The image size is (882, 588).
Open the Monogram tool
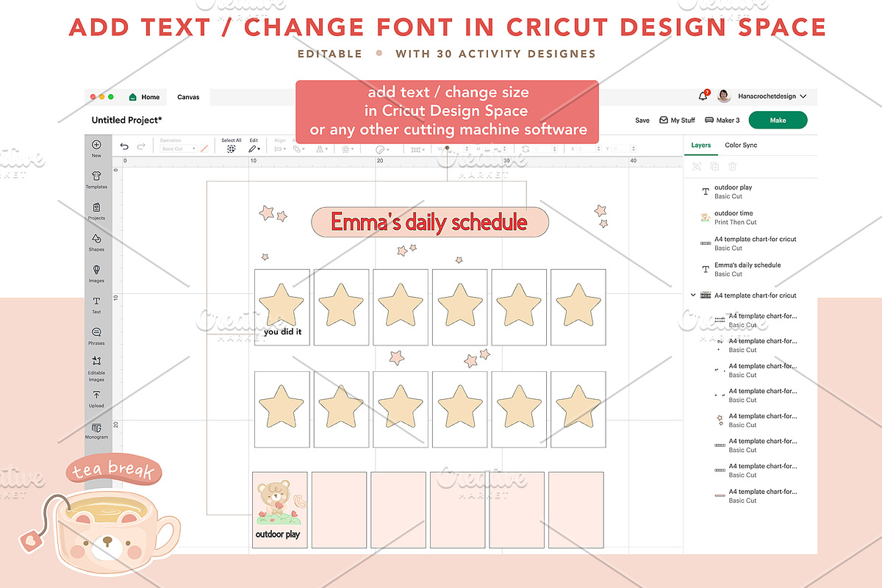pyautogui.click(x=96, y=431)
